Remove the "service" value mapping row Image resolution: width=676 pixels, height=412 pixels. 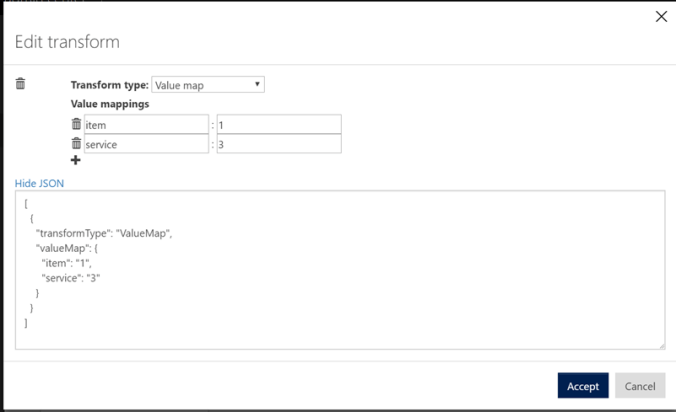pyautogui.click(x=76, y=144)
